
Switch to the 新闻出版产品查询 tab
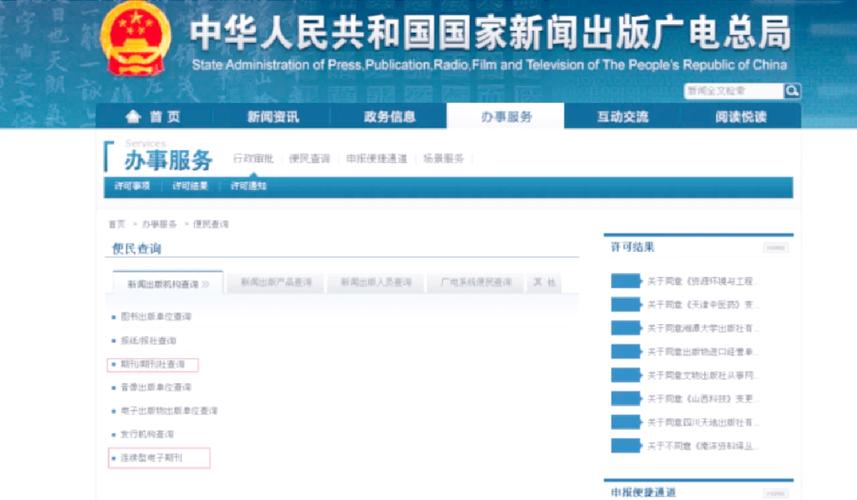[276, 282]
